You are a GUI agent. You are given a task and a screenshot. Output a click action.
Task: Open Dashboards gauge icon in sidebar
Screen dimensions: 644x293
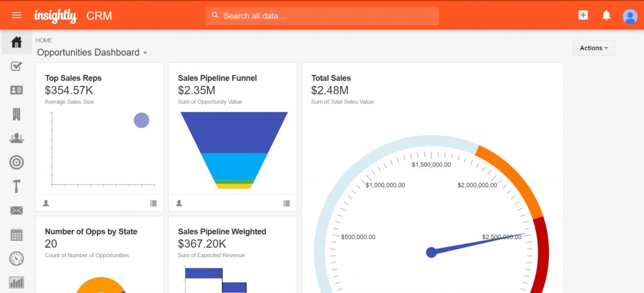(16, 258)
